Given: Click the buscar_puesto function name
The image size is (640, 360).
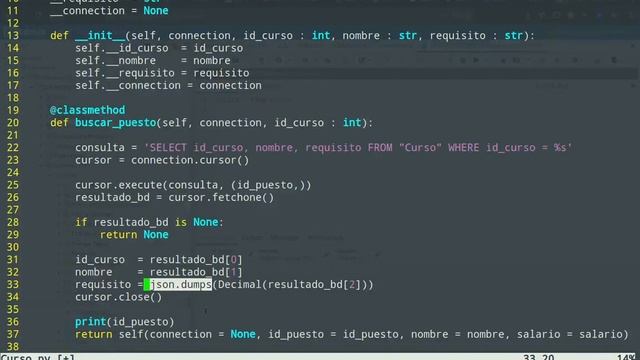Looking at the screenshot, I should point(116,122).
